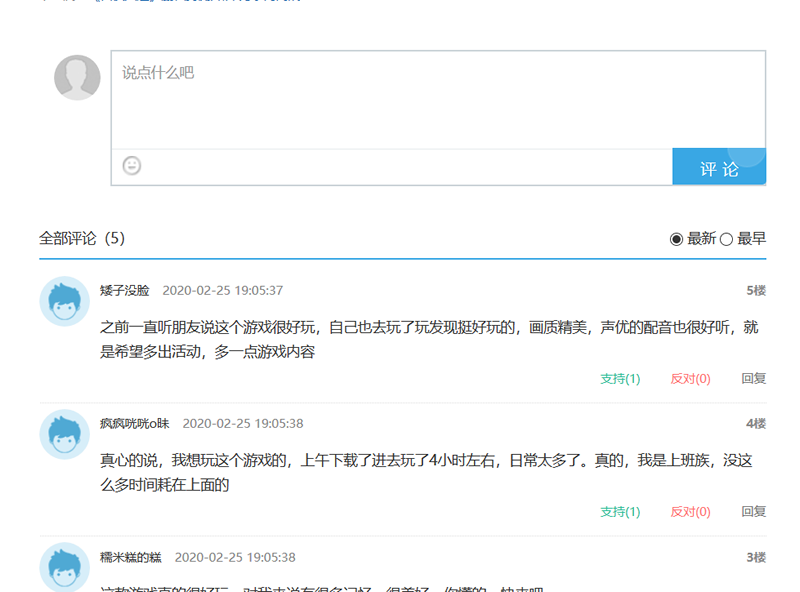Click the 5楼 floor number label
The height and width of the screenshot is (592, 800).
[x=755, y=291]
